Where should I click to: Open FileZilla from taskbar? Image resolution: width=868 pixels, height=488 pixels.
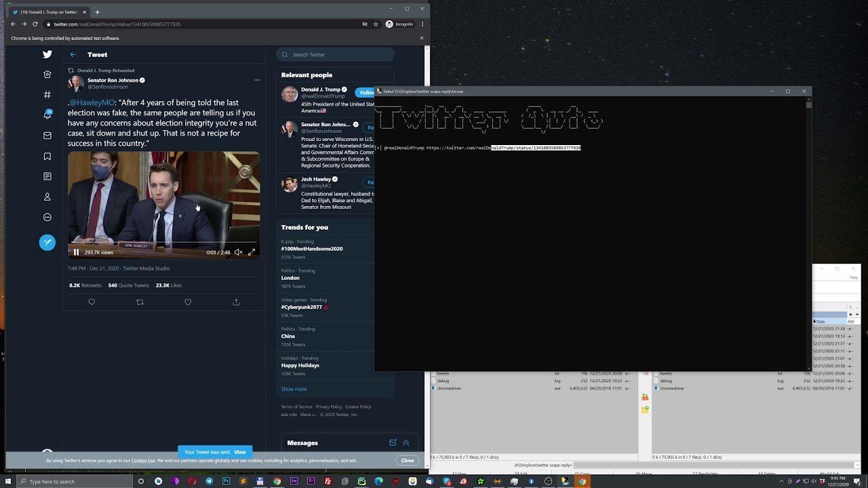point(328,481)
